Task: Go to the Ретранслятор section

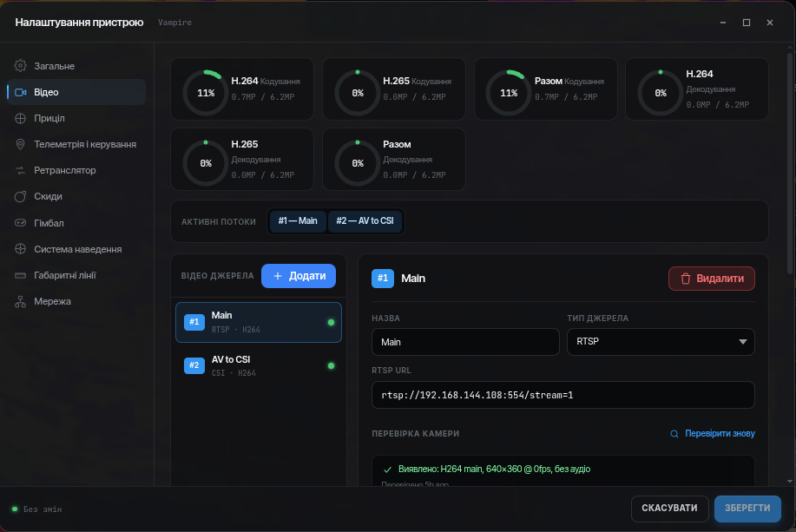Action: coord(76,171)
